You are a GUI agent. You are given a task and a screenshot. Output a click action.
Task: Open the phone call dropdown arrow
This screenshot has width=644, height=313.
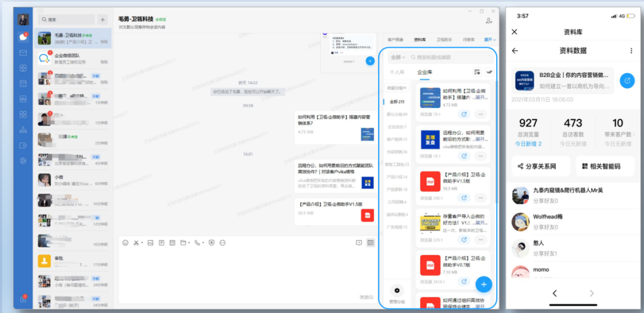[x=203, y=243]
